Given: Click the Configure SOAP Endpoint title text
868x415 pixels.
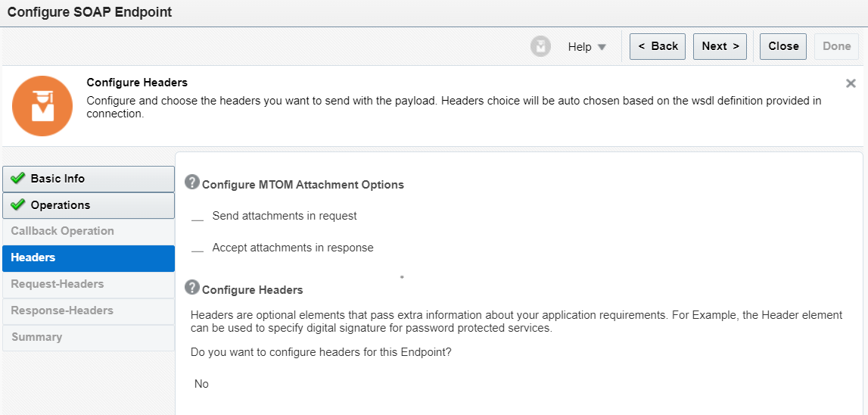Looking at the screenshot, I should 90,13.
